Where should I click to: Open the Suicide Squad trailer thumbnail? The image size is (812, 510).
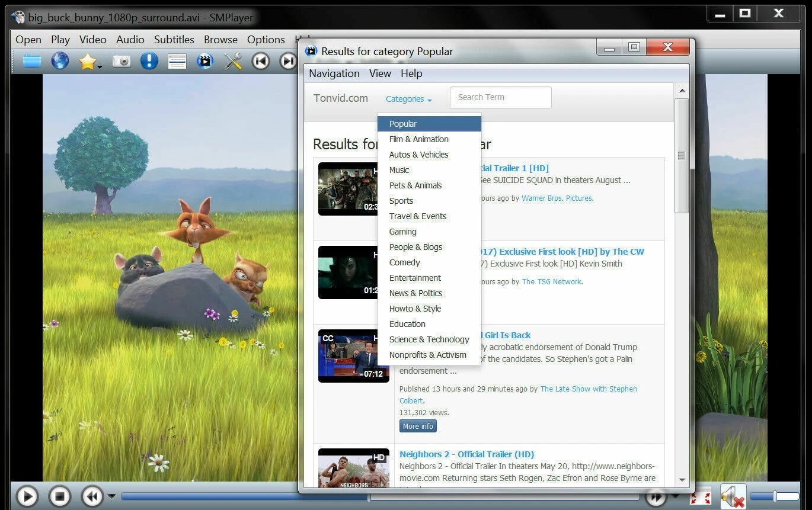pos(348,189)
